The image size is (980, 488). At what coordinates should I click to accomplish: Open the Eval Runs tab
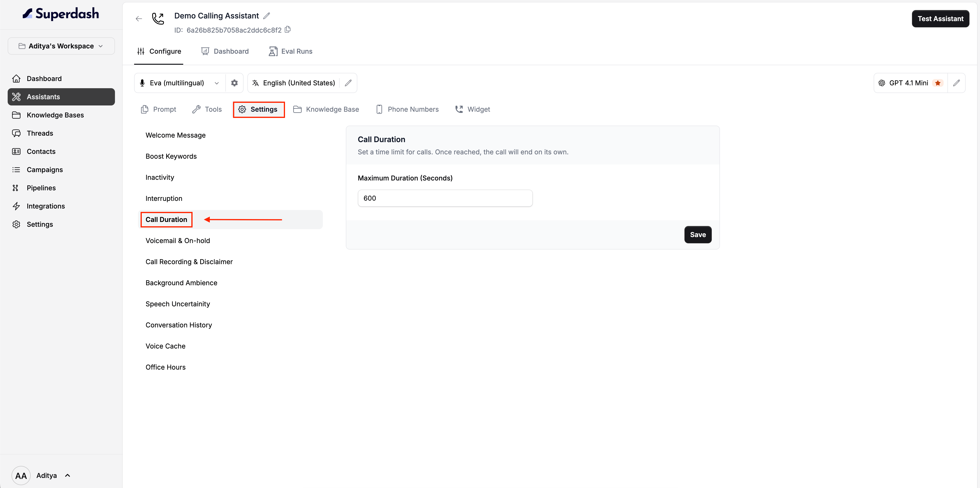pos(291,51)
